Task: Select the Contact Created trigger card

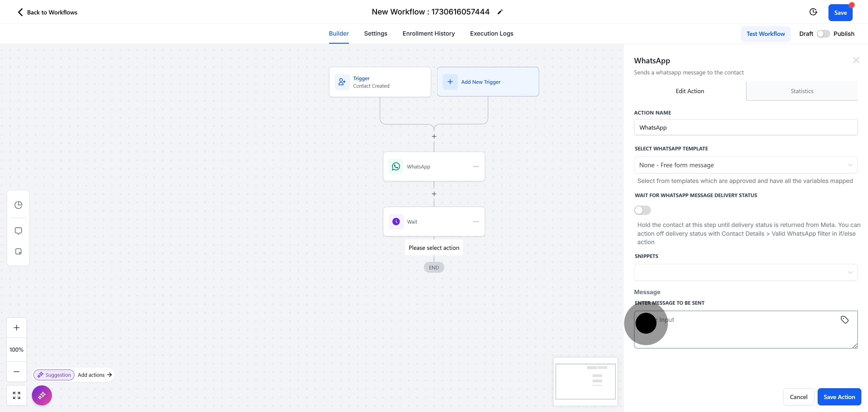Action: [x=380, y=82]
